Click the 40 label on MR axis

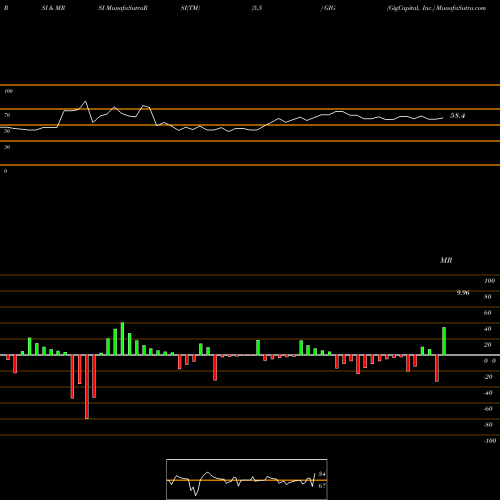[488, 329]
